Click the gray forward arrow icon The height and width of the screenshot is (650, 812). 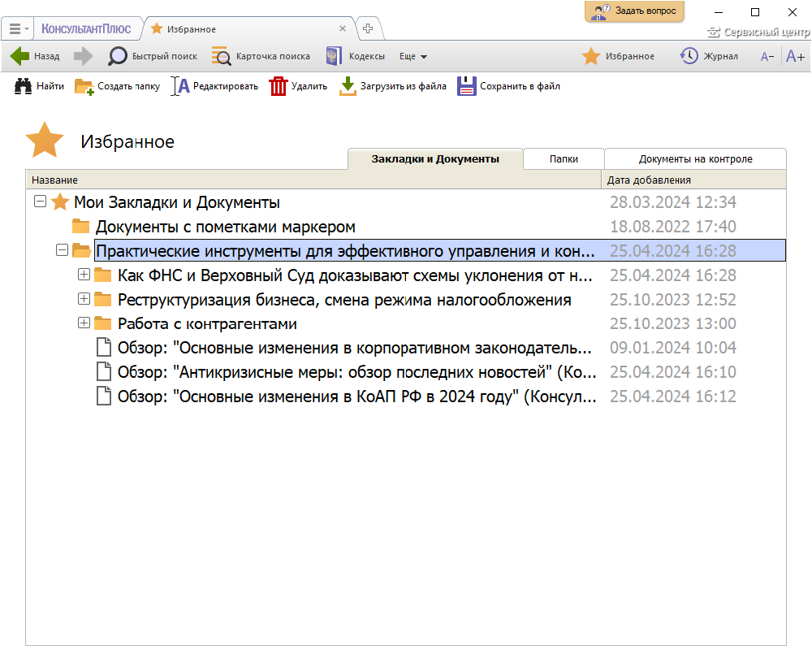(x=83, y=56)
